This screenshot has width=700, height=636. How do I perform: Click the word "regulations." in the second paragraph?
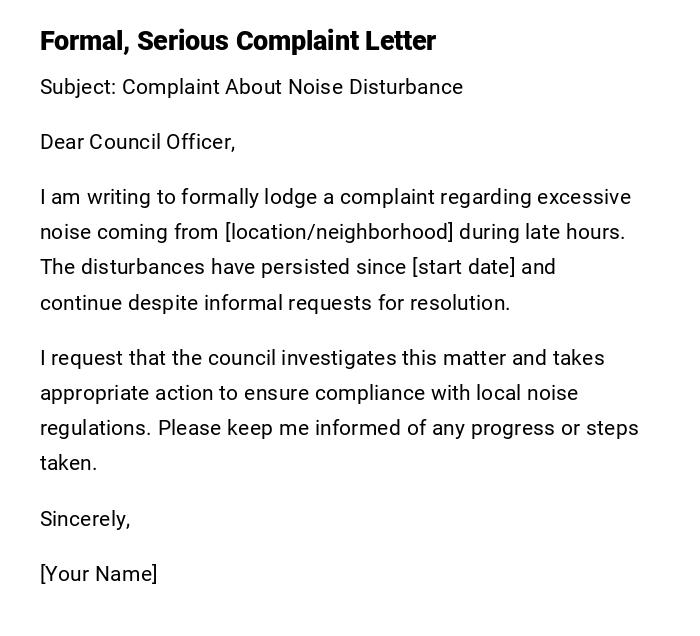(x=96, y=428)
